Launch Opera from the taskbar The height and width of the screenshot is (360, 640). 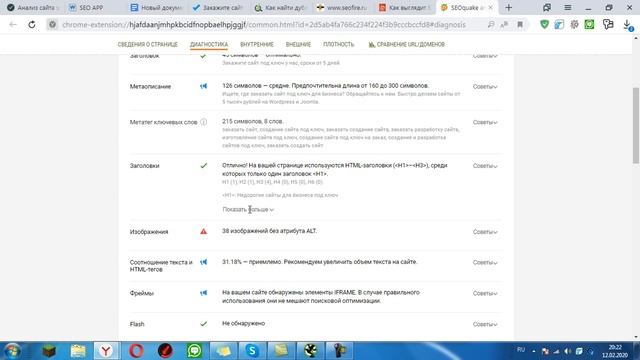tap(136, 351)
